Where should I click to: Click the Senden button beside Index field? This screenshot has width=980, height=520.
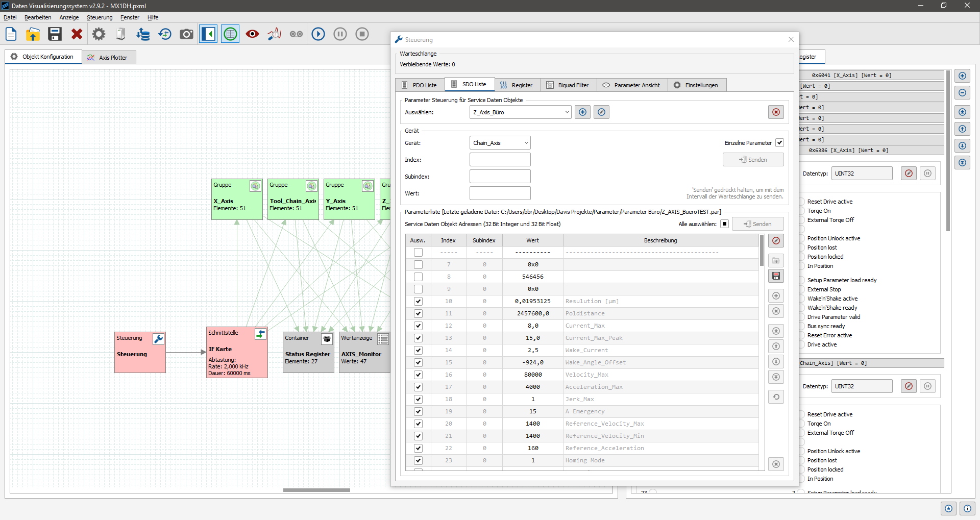click(753, 160)
